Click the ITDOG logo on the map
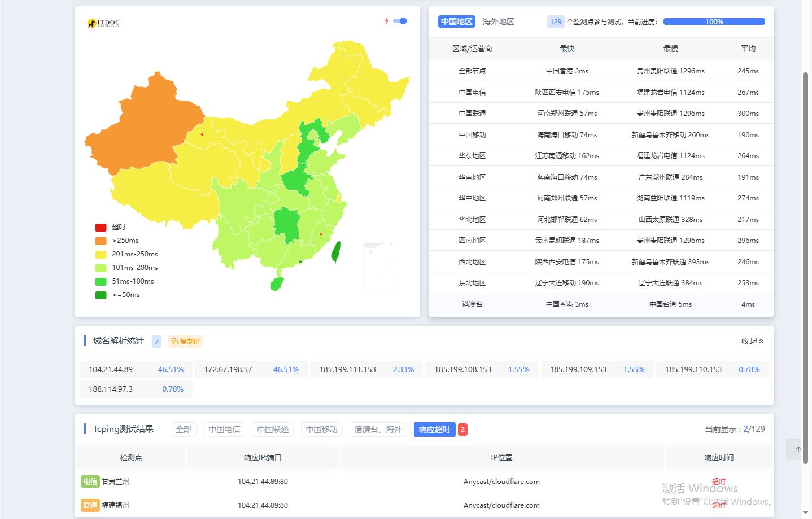Screen dimensions: 812x519 click(x=104, y=23)
